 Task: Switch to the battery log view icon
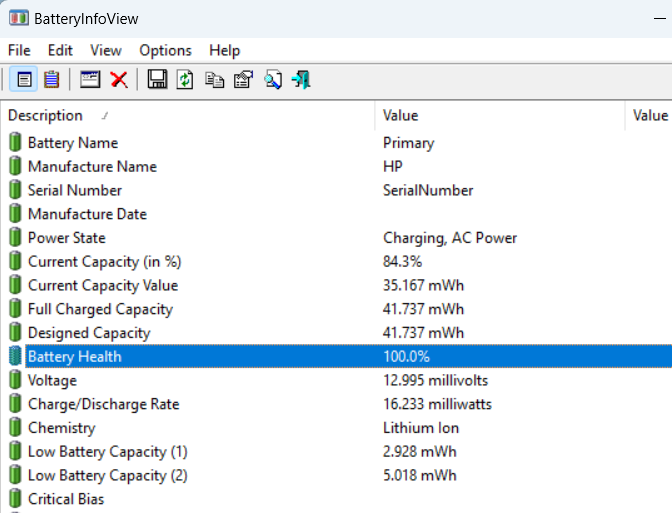tap(51, 79)
